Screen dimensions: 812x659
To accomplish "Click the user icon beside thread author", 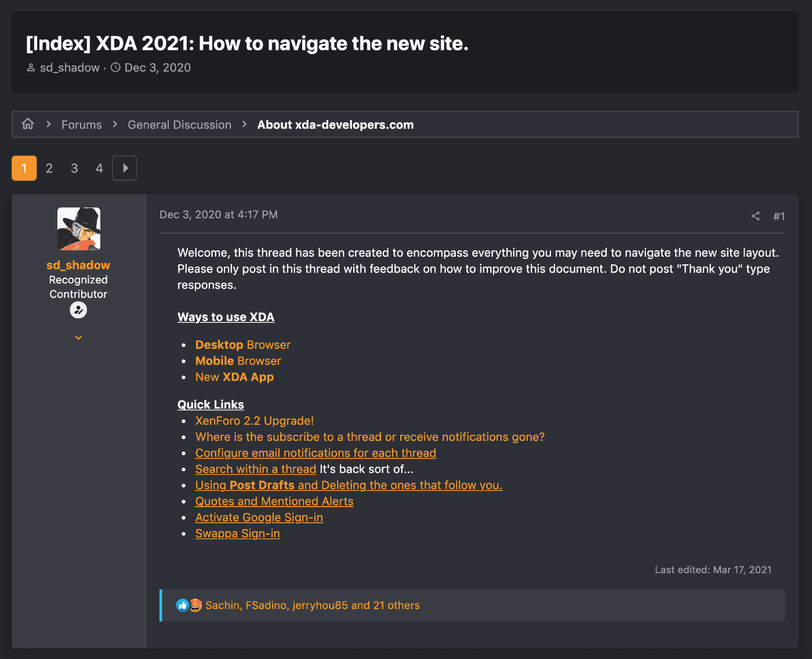I will pyautogui.click(x=31, y=68).
